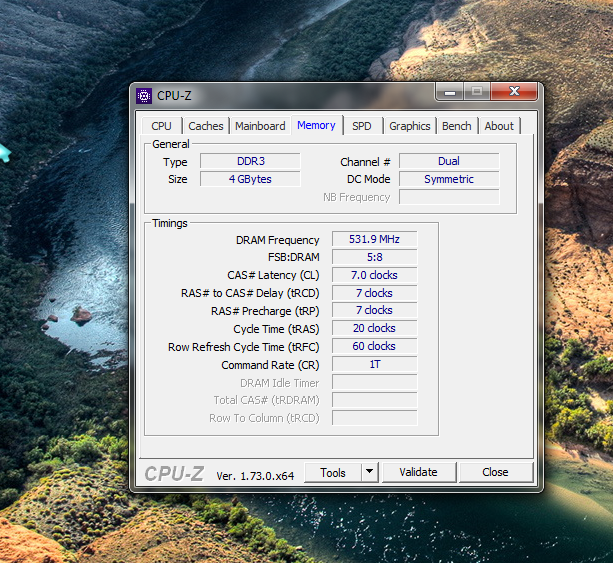
Task: Click the empty DRAM Idle Timer field
Action: (x=375, y=382)
